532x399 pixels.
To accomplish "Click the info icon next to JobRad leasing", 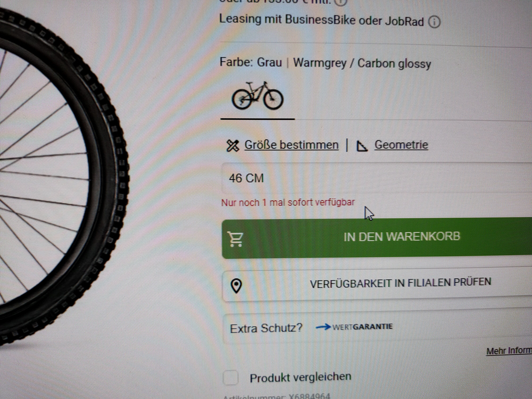I will tap(434, 22).
